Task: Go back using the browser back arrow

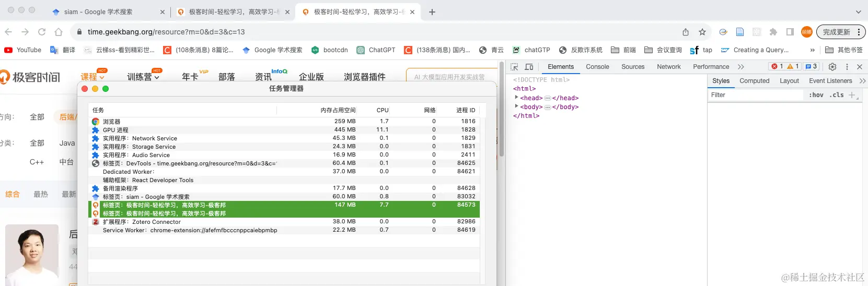Action: (x=9, y=32)
